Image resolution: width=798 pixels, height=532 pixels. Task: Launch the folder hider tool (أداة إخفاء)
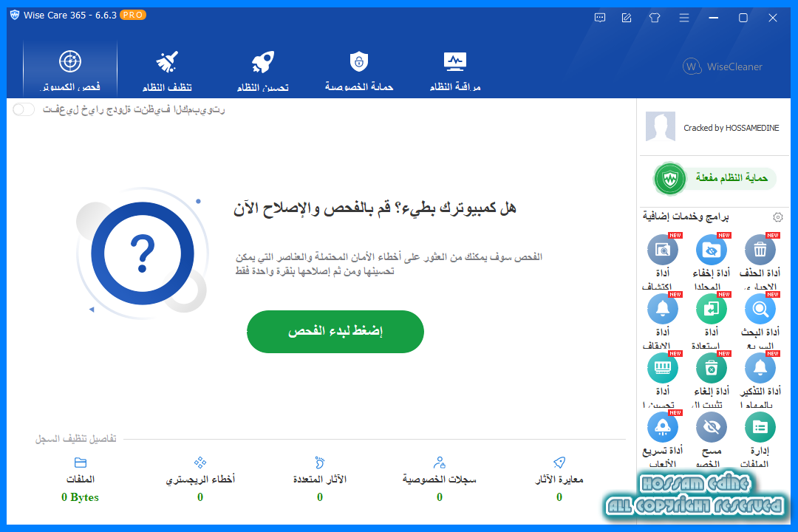click(x=712, y=250)
